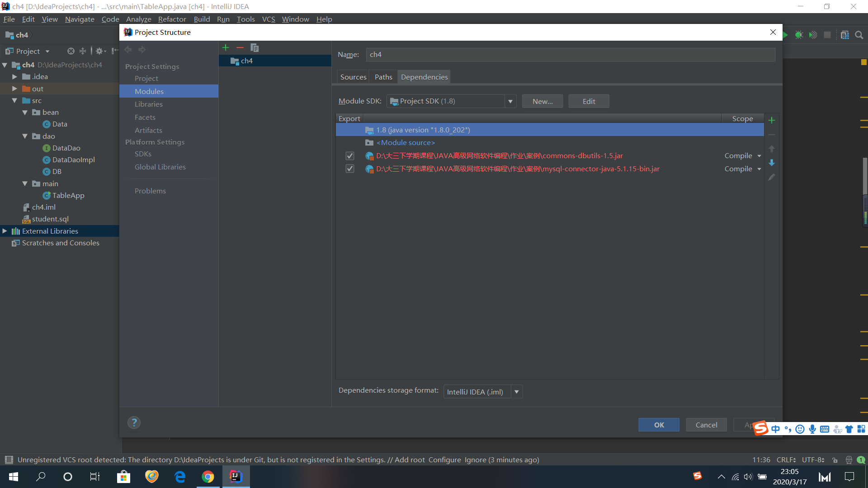868x488 pixels.
Task: Click the add dependency plus icon
Action: [772, 120]
